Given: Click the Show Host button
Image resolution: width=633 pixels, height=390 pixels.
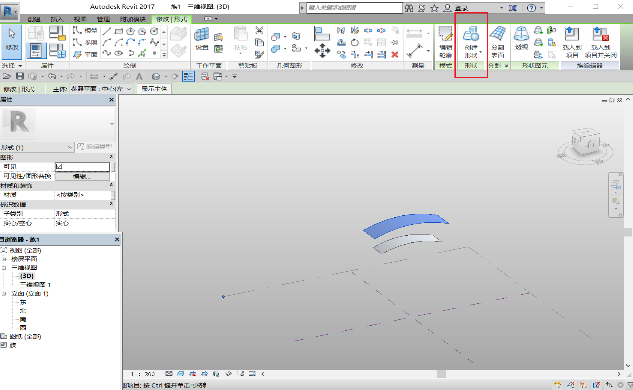Looking at the screenshot, I should click(154, 88).
